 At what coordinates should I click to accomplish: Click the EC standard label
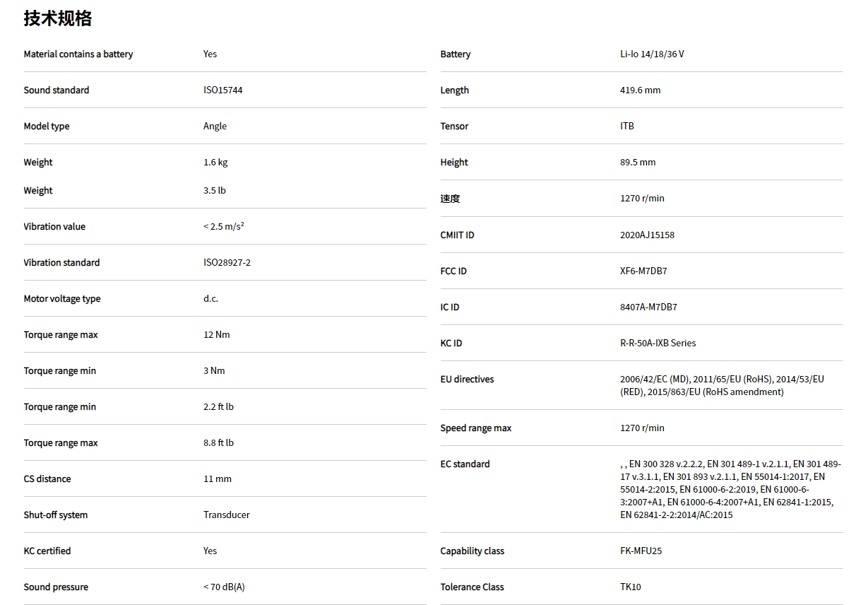pyautogui.click(x=465, y=464)
